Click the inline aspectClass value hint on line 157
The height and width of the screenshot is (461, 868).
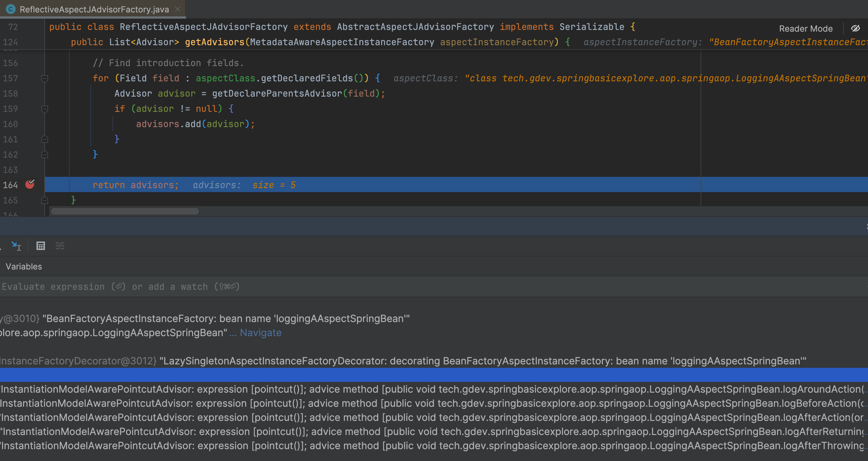coord(631,78)
